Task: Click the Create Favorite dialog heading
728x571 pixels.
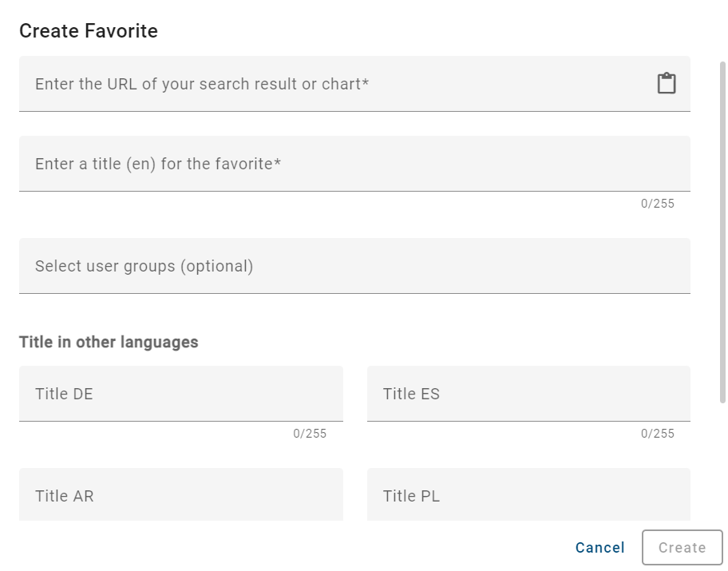Action: click(x=88, y=30)
